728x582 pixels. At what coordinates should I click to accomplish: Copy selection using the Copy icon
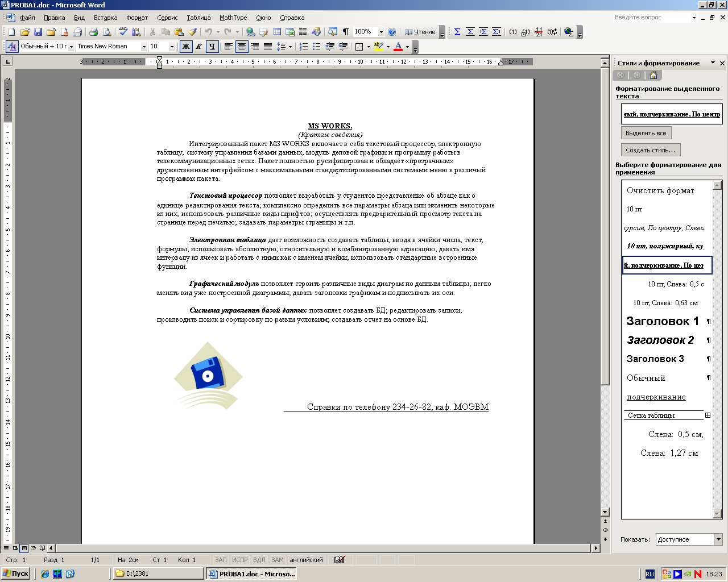[x=166, y=32]
